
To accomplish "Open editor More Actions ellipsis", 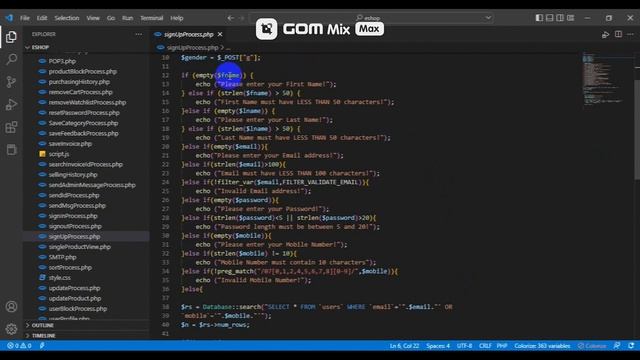I will [631, 34].
